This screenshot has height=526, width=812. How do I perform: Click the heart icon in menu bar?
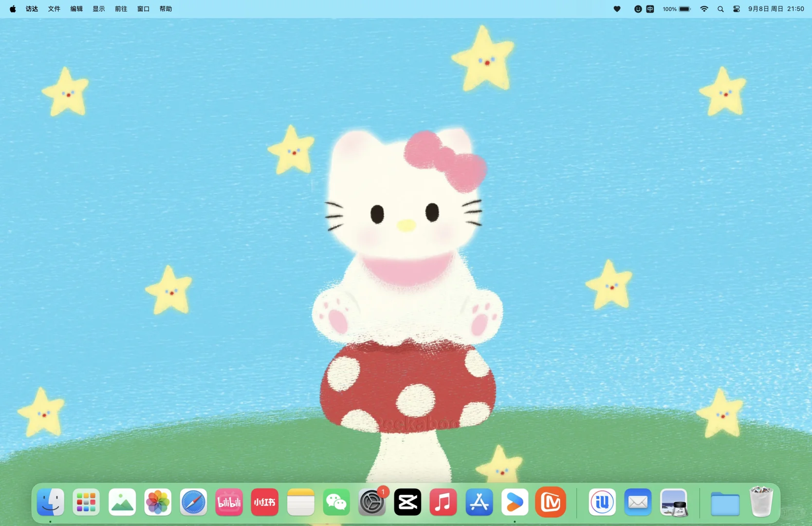coord(617,9)
